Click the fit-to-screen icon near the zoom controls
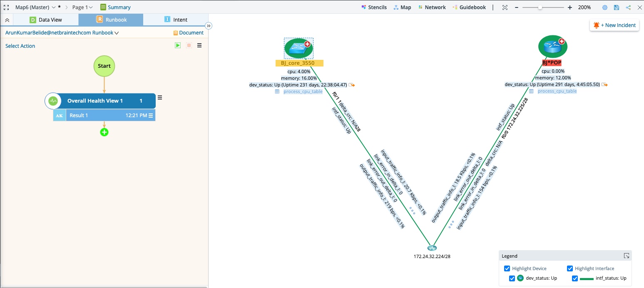Viewport: 644px width, 288px height. 505,7
